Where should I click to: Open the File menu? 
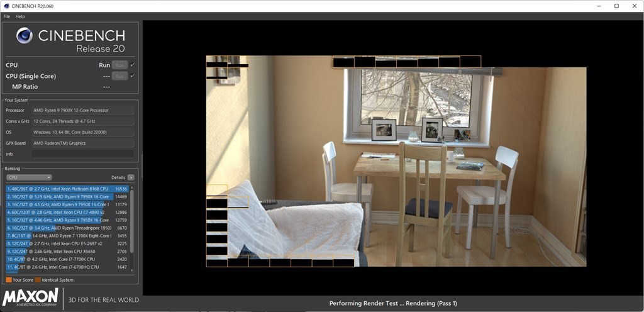[7, 16]
